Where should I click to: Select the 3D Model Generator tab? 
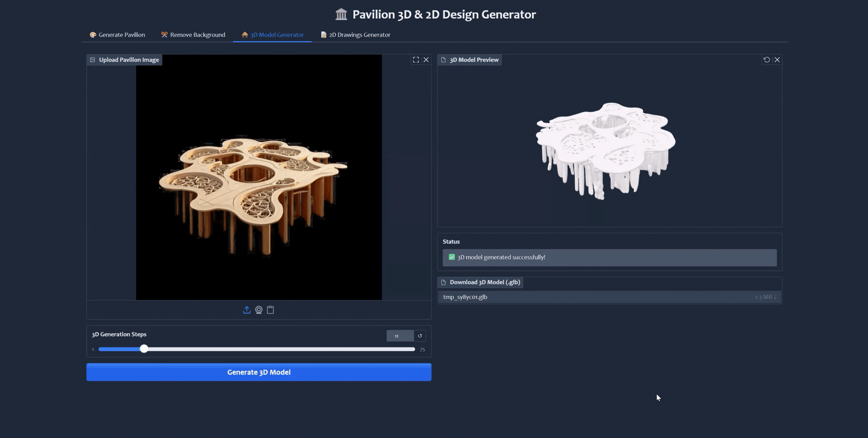(272, 35)
